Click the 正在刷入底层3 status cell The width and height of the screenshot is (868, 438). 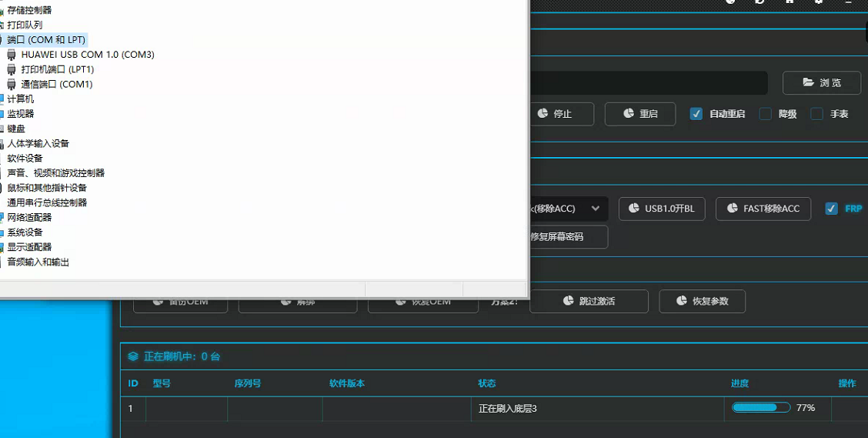597,409
